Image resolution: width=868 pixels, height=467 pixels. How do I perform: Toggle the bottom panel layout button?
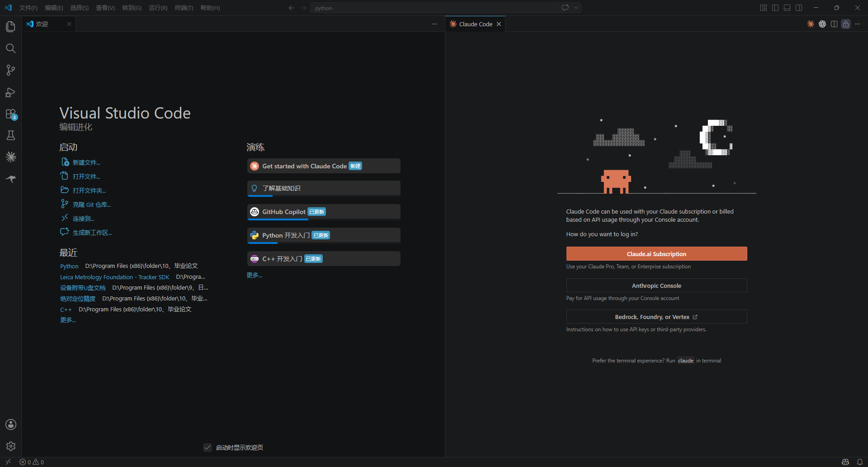787,8
